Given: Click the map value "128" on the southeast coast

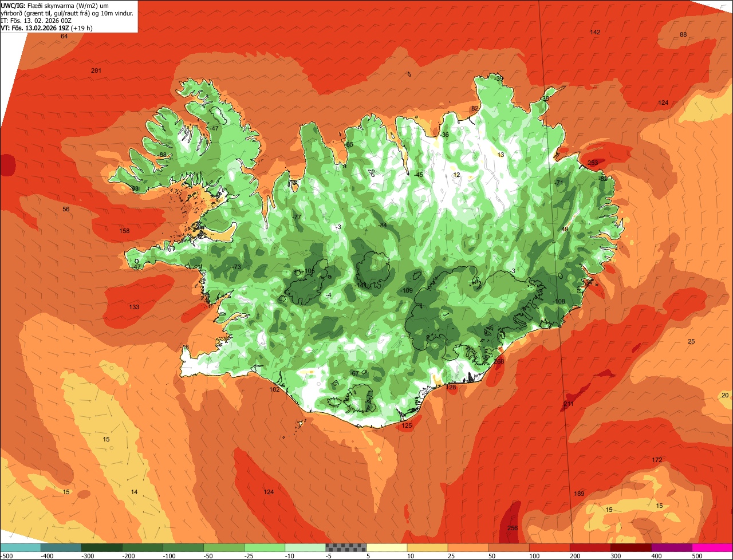Looking at the screenshot, I should coord(451,387).
